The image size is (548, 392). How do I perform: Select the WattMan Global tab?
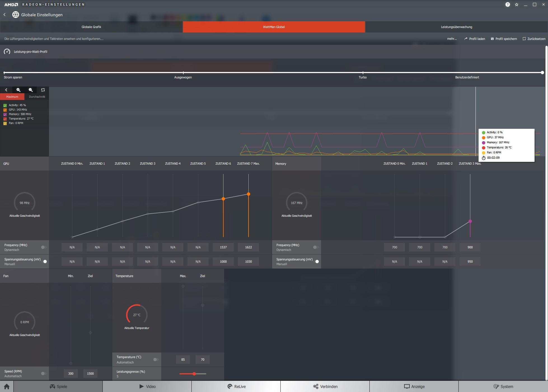(x=274, y=27)
